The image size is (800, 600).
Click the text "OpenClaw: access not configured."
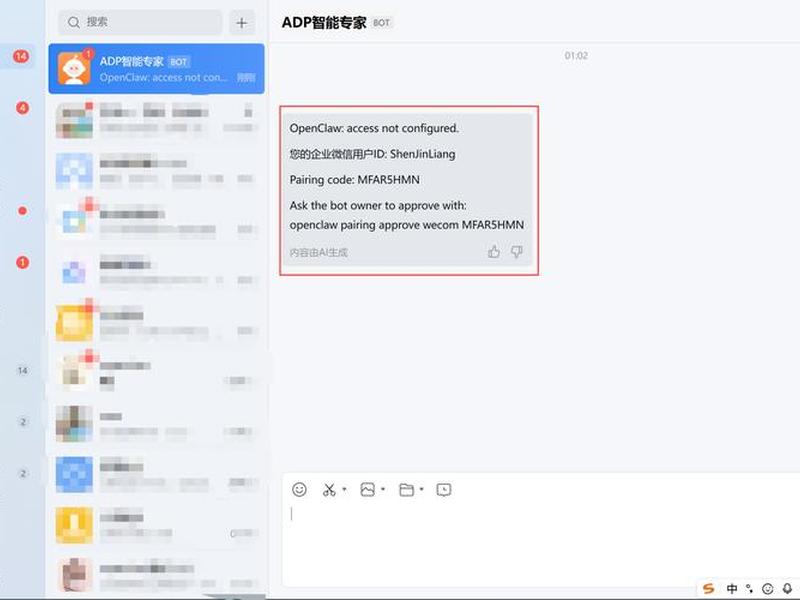click(374, 128)
